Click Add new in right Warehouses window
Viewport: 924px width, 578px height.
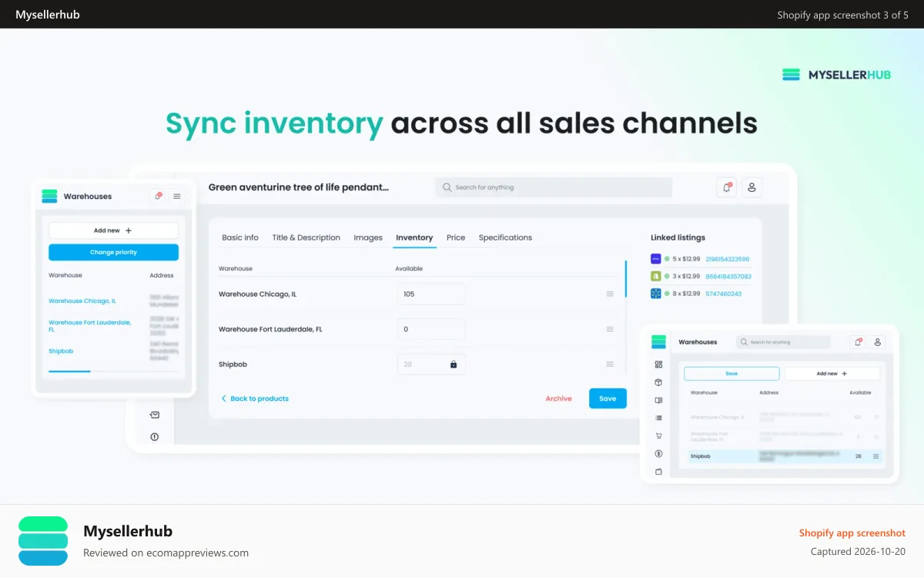point(832,373)
